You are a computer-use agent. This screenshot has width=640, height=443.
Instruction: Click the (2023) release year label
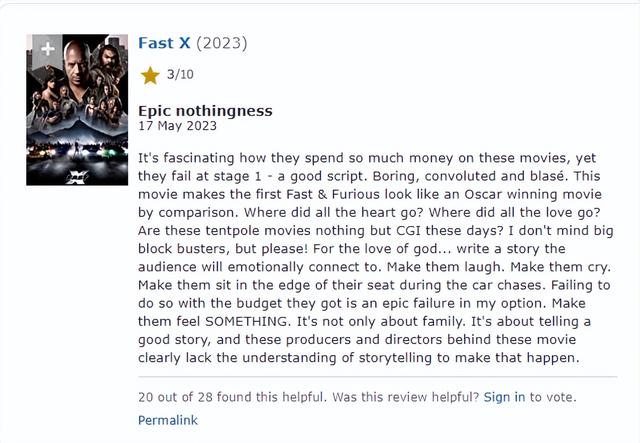(221, 43)
